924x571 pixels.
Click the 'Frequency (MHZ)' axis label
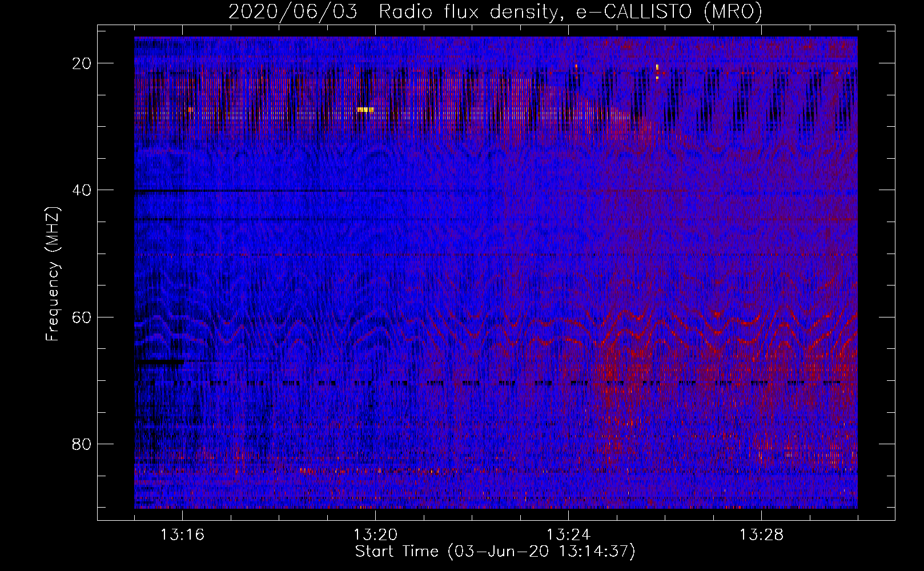[x=53, y=274]
